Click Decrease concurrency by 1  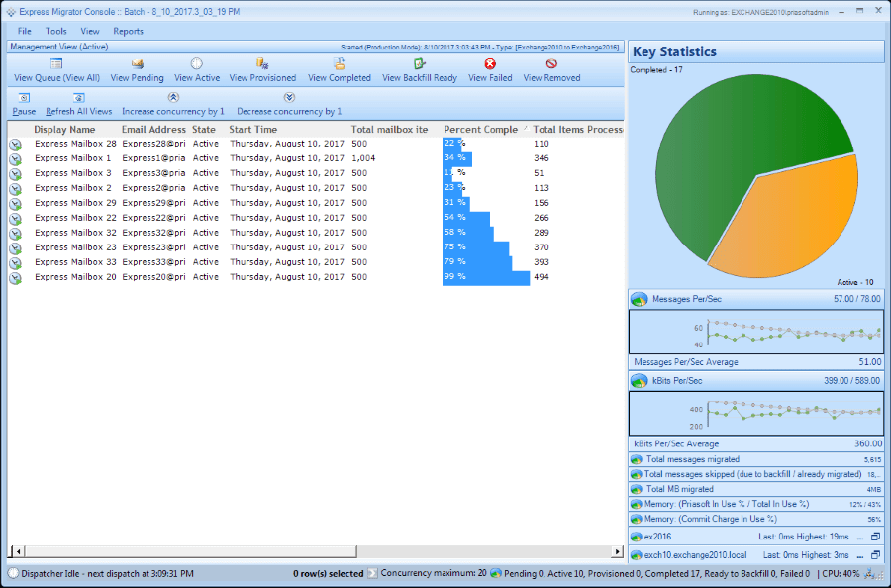(x=289, y=105)
